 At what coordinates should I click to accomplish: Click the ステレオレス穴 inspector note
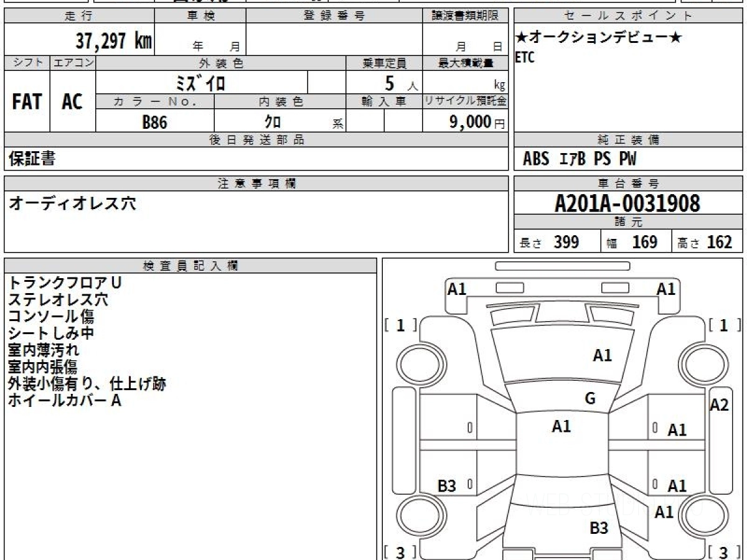pyautogui.click(x=58, y=299)
